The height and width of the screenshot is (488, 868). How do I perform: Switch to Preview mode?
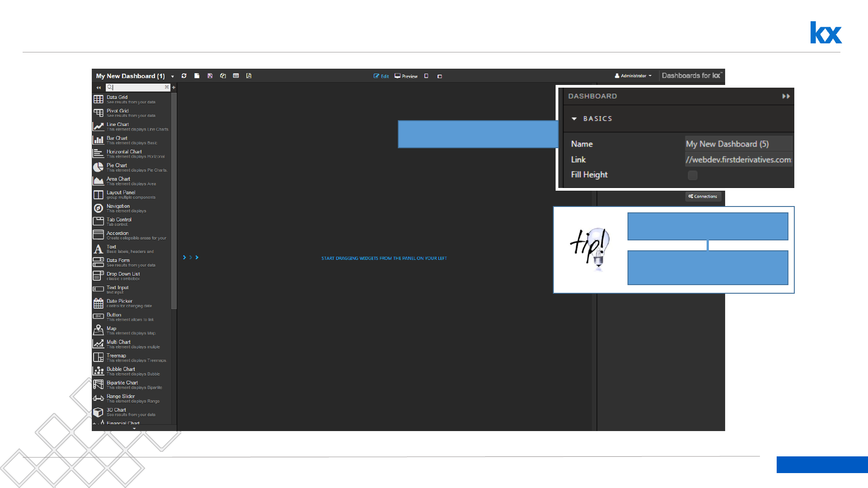point(406,76)
